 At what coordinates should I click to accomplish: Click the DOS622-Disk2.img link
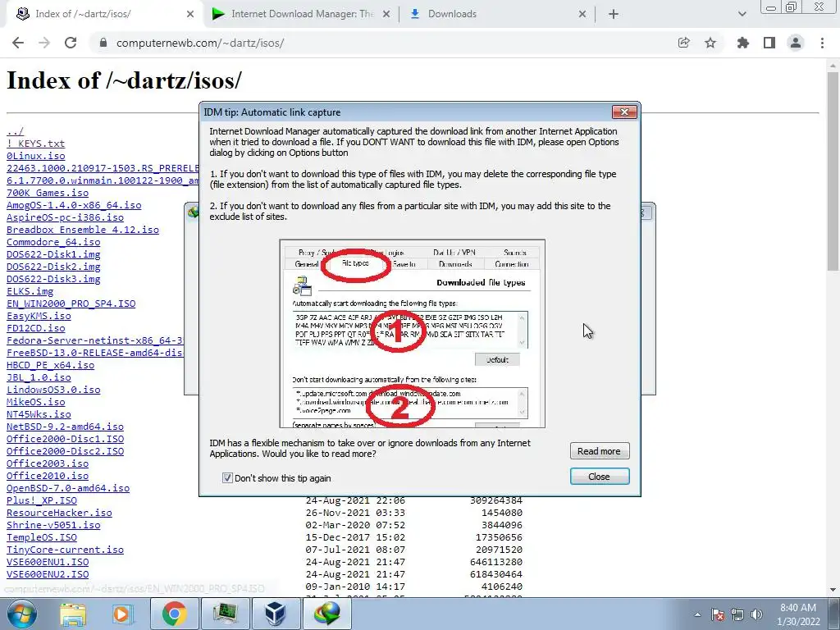click(x=53, y=267)
